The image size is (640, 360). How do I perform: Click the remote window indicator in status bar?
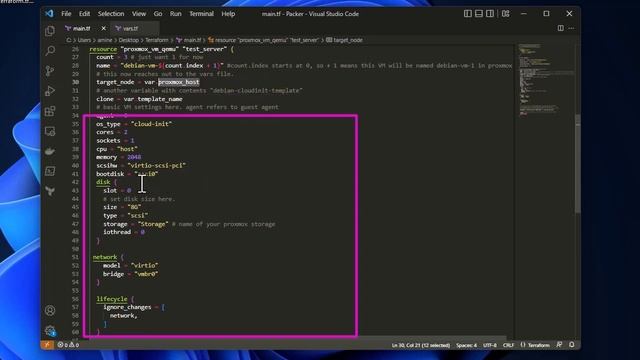click(x=47, y=345)
